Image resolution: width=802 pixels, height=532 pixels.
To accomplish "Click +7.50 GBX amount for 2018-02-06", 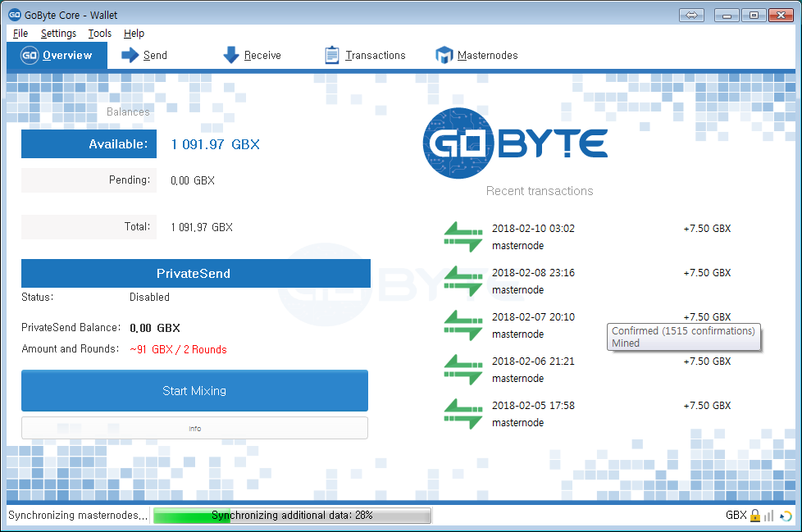I will click(x=708, y=361).
